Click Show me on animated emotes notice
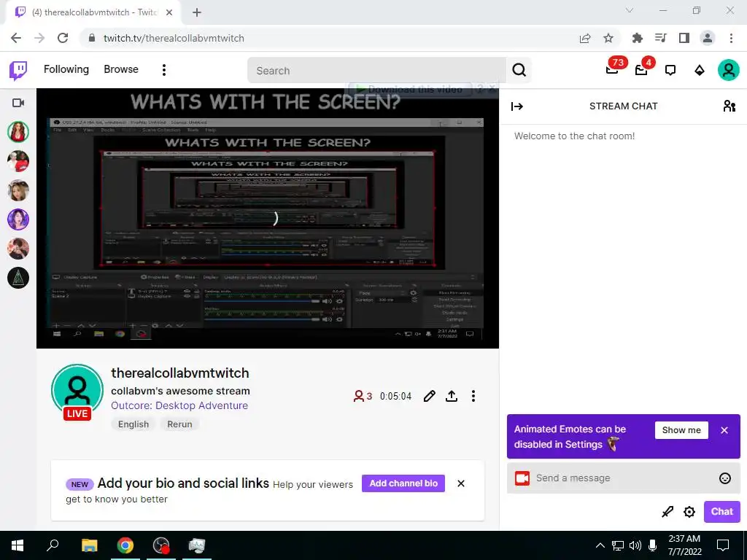The height and width of the screenshot is (560, 747). [682, 430]
